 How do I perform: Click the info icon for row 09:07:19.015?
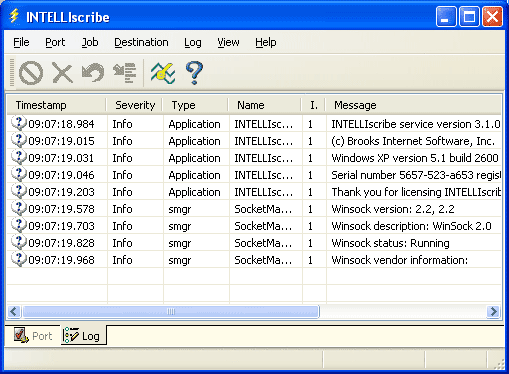(x=19, y=140)
